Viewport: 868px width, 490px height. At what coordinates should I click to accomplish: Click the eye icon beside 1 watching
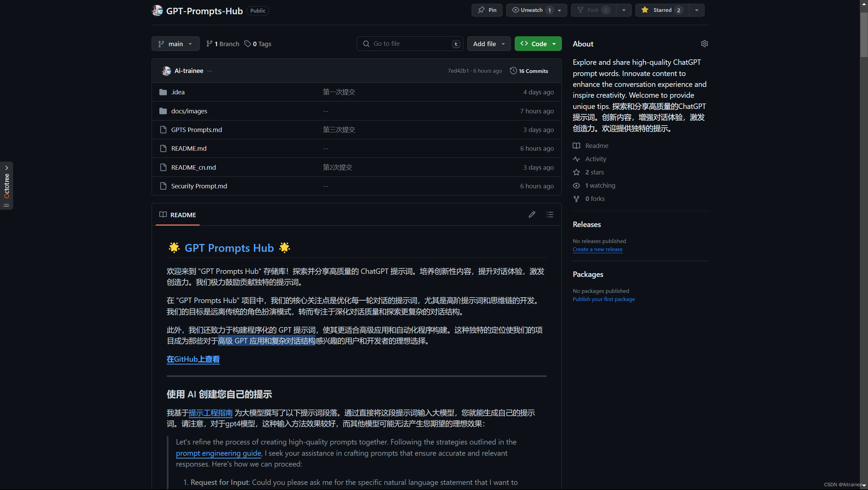(576, 185)
